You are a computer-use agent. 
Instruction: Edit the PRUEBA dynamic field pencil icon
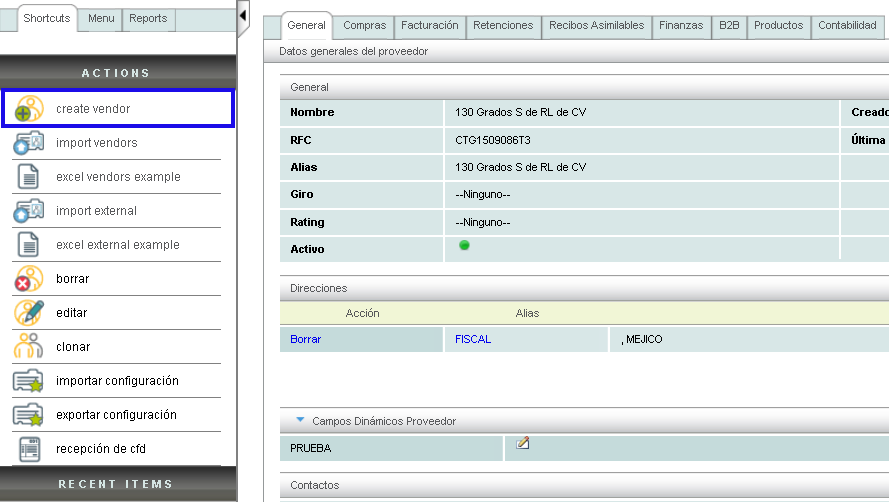[522, 443]
